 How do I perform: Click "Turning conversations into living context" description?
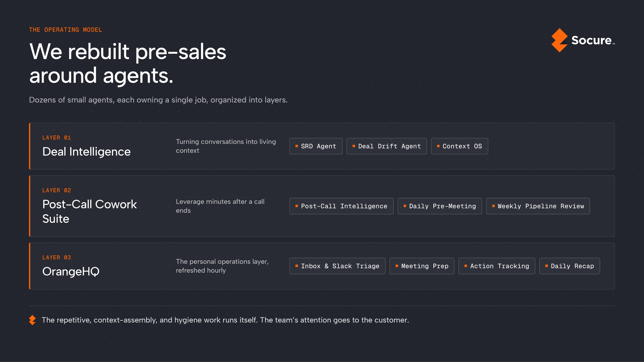coord(226,146)
